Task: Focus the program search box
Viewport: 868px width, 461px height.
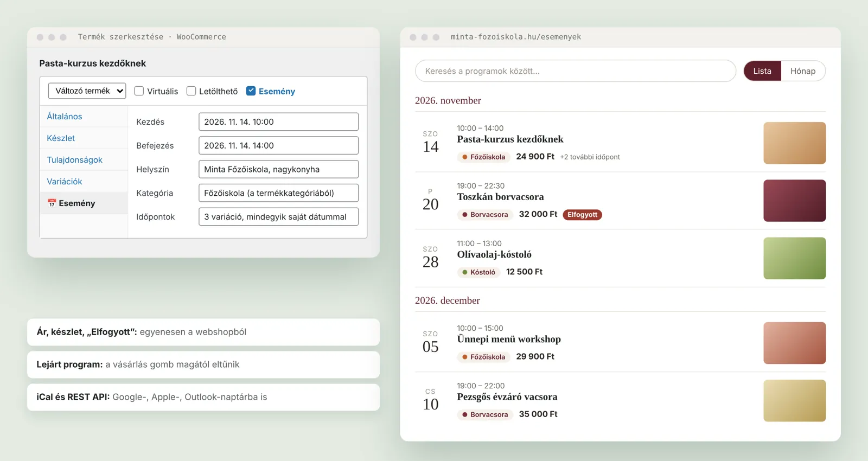Action: (x=576, y=71)
